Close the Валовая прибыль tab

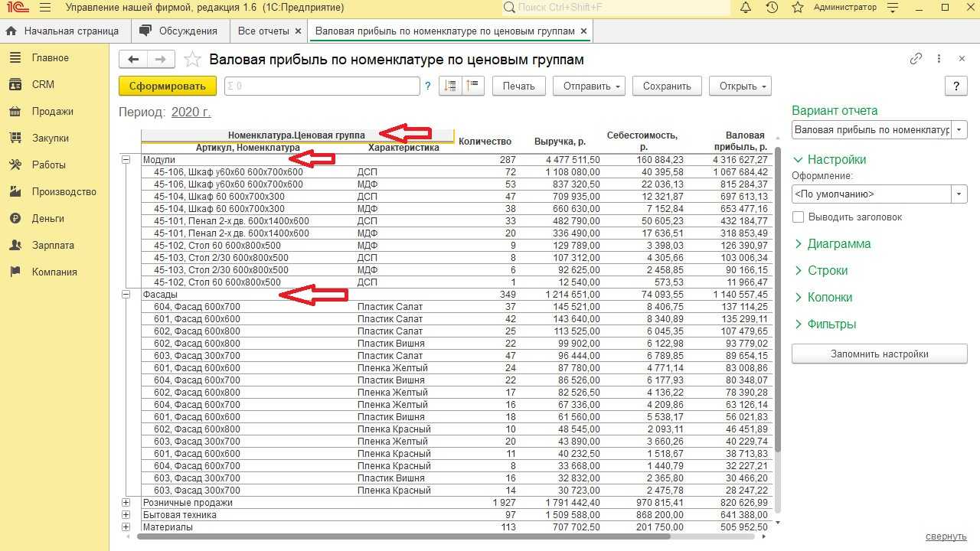pyautogui.click(x=584, y=31)
